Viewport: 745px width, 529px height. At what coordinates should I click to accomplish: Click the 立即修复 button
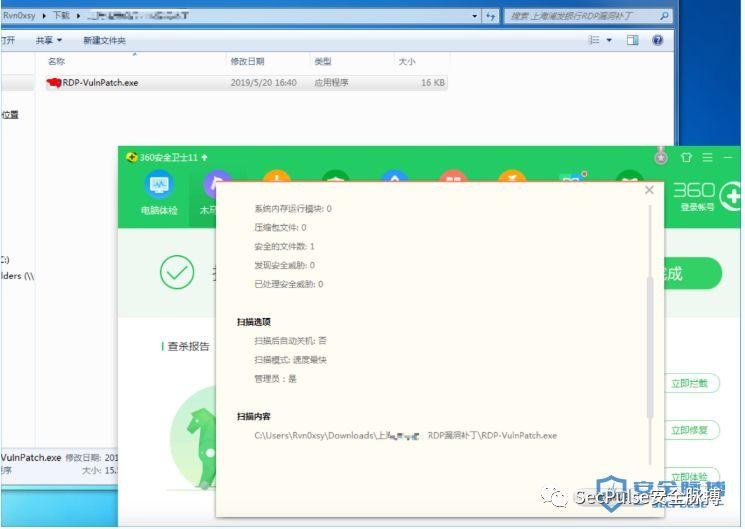tap(692, 430)
